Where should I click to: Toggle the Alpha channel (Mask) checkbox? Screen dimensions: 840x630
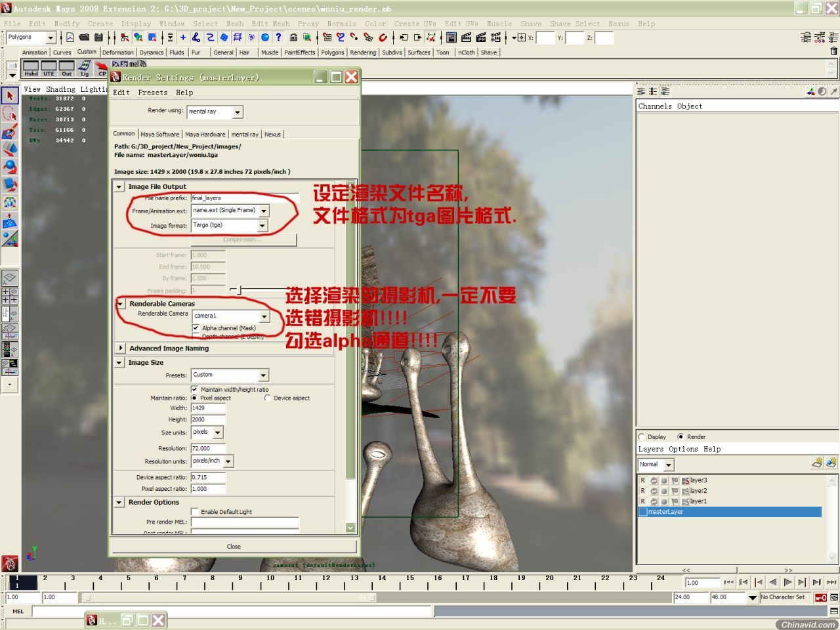pos(196,327)
